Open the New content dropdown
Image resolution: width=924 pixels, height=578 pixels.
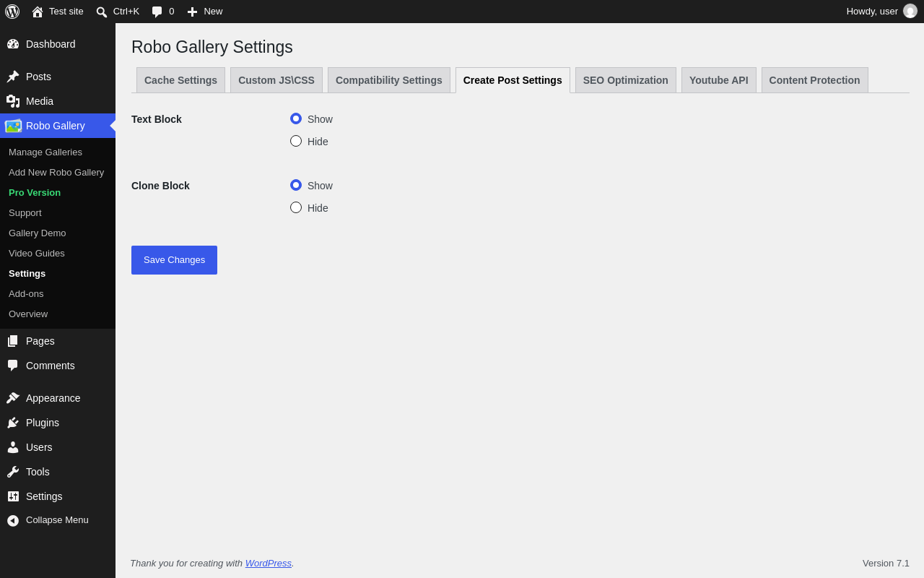point(205,12)
